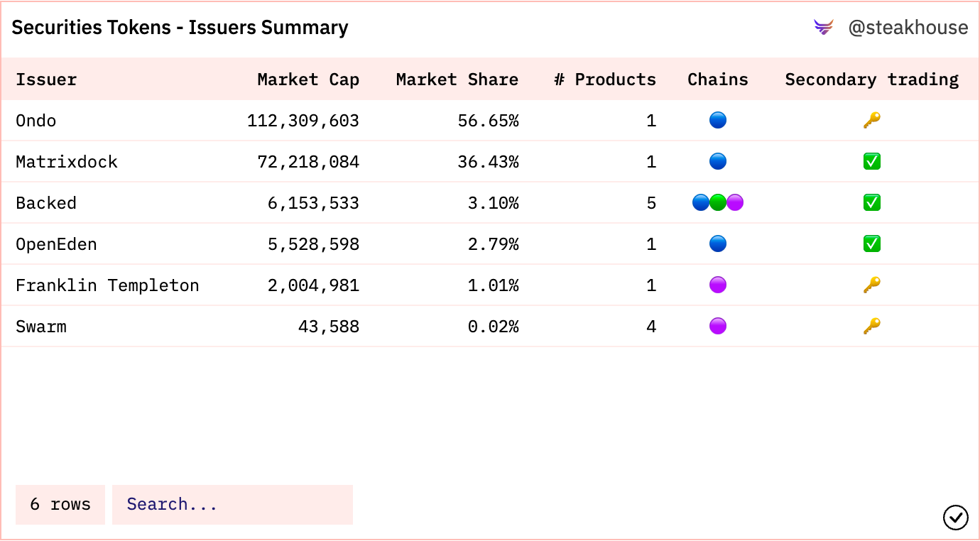Click market share value 0.02%

[x=493, y=327]
